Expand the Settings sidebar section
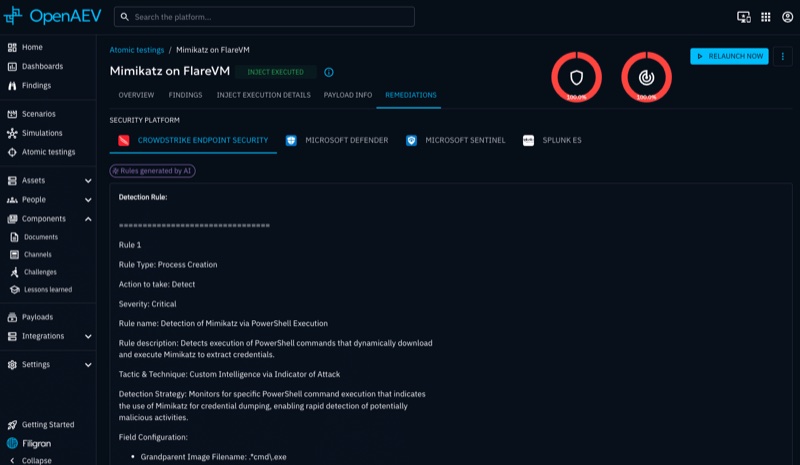This screenshot has height=465, width=800. tap(88, 365)
